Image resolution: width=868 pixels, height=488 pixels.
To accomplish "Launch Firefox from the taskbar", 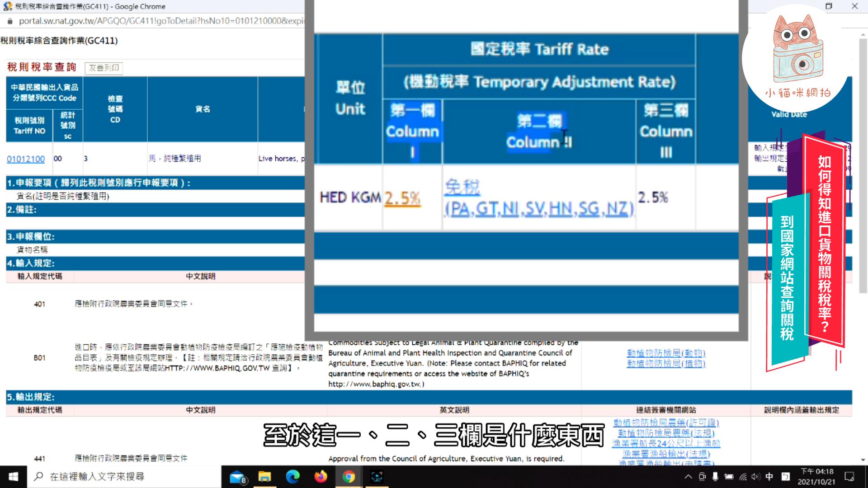I will [321, 476].
